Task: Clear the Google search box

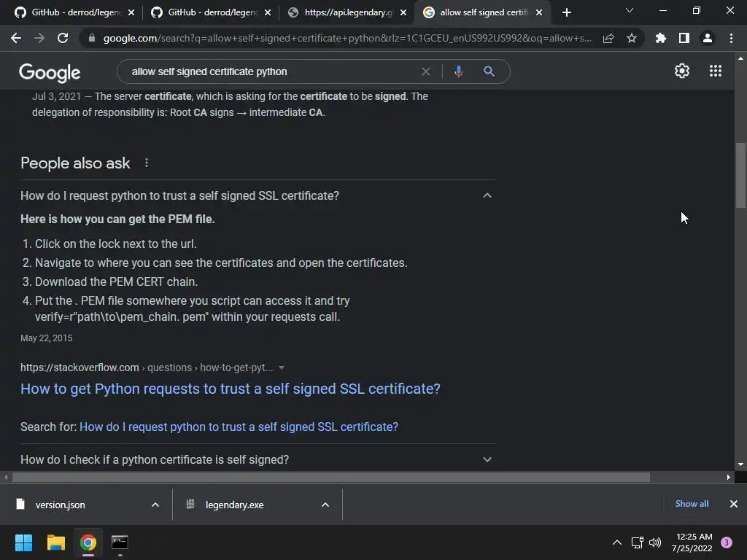Action: [426, 71]
